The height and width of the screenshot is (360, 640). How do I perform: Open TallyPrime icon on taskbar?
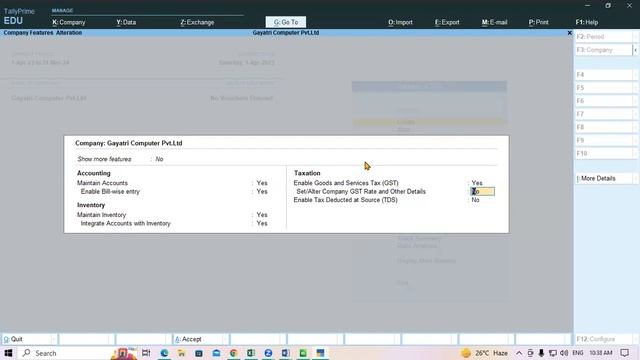(x=320, y=353)
